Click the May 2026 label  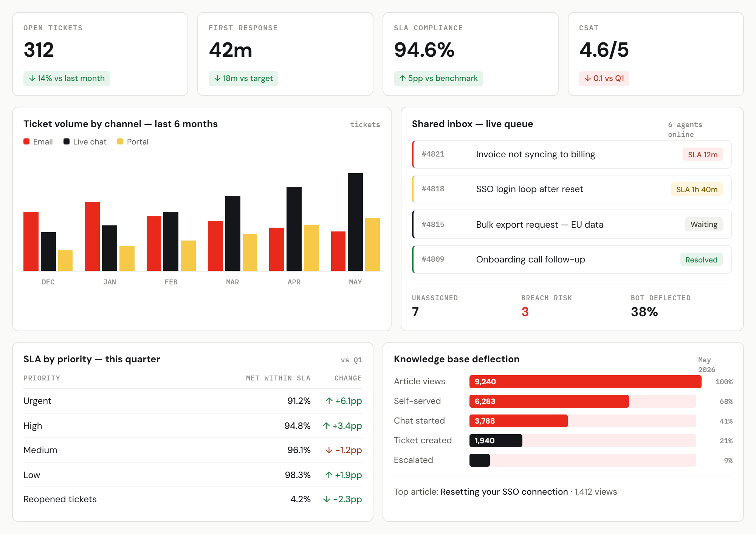point(707,365)
